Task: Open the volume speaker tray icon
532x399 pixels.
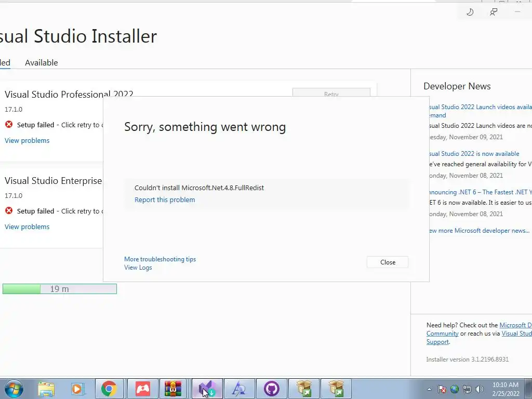Action: pos(480,389)
